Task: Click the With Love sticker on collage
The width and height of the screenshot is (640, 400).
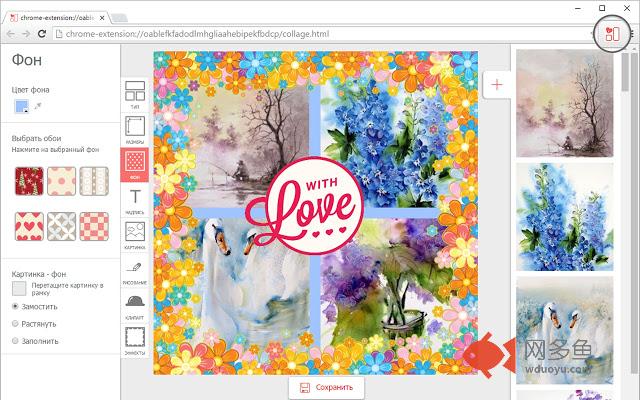Action: (x=304, y=207)
